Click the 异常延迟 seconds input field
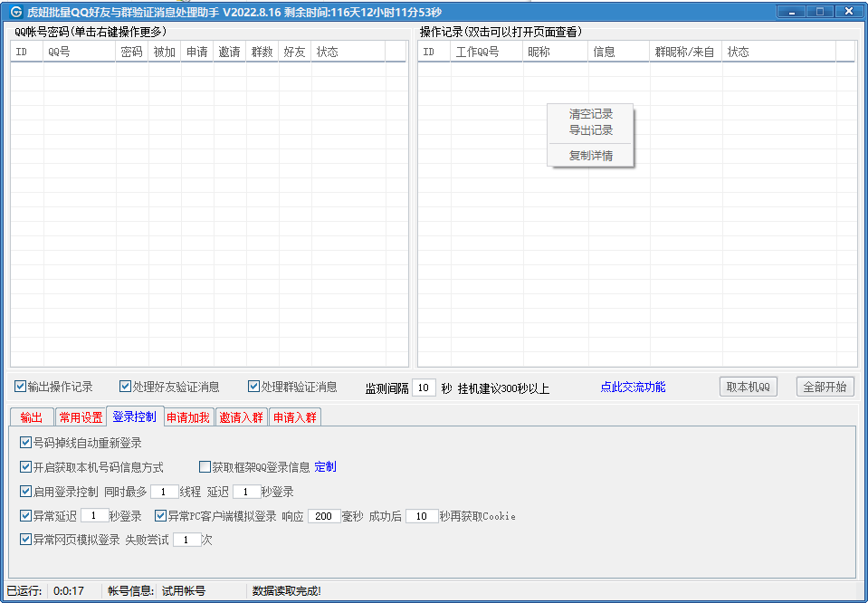The width and height of the screenshot is (868, 603). (x=94, y=515)
